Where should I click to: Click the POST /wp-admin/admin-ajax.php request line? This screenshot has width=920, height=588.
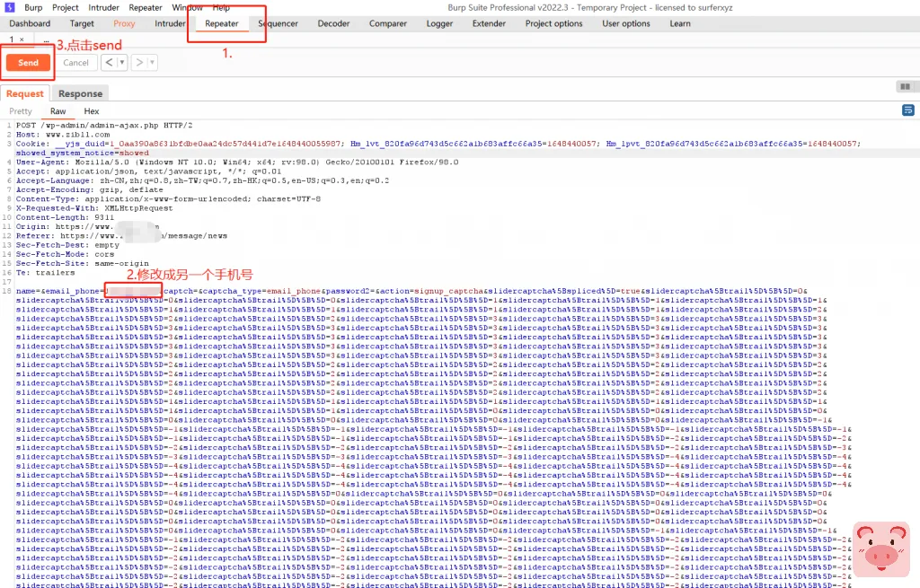pyautogui.click(x=104, y=126)
